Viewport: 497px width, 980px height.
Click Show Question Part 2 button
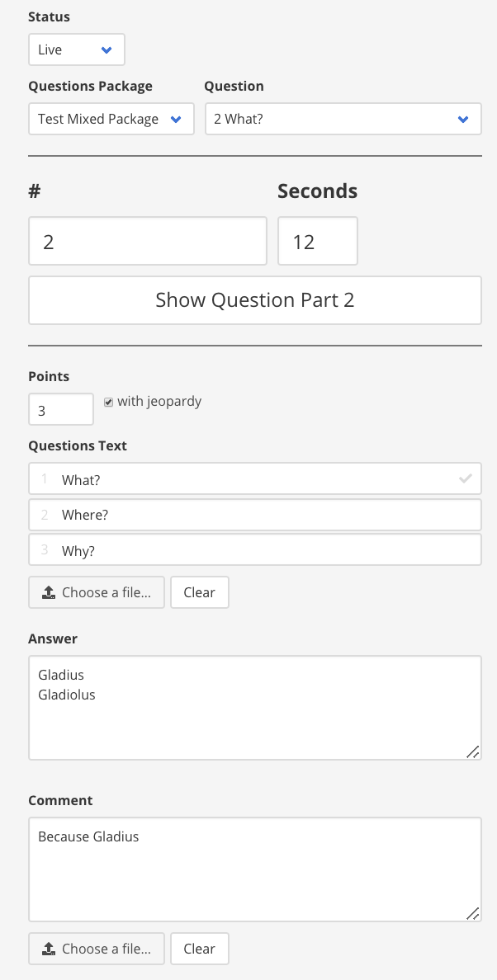click(255, 300)
